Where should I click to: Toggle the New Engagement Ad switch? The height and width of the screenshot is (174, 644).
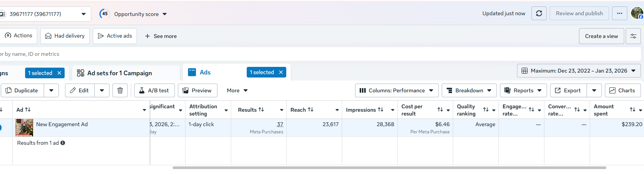tap(0, 128)
